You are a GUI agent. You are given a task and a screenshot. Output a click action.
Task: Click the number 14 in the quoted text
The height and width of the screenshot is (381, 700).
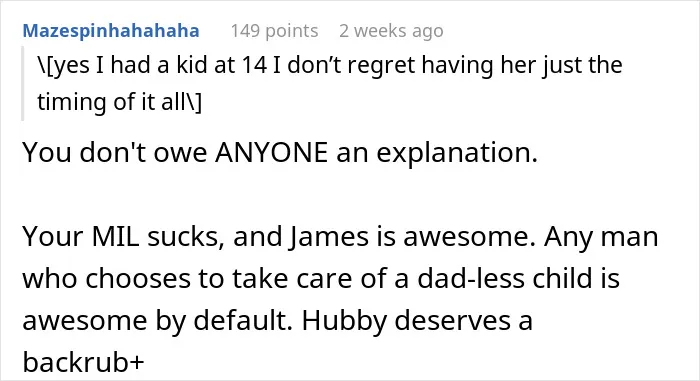[x=254, y=65]
